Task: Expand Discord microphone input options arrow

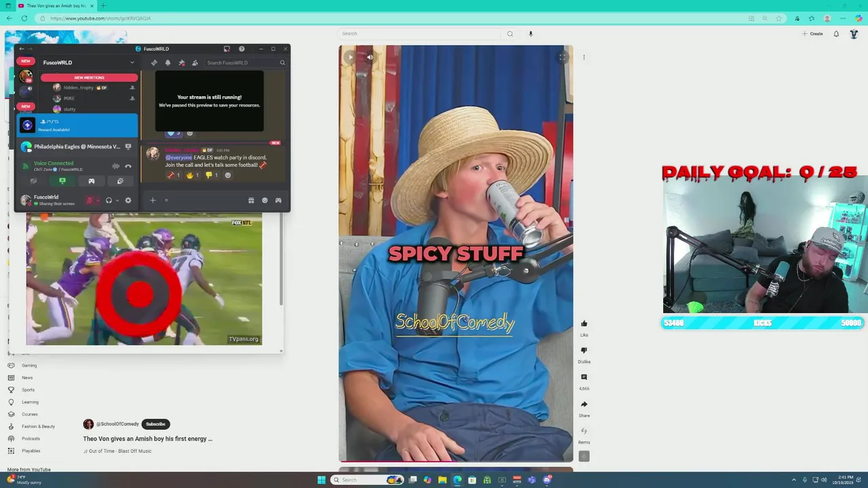Action: [98, 200]
